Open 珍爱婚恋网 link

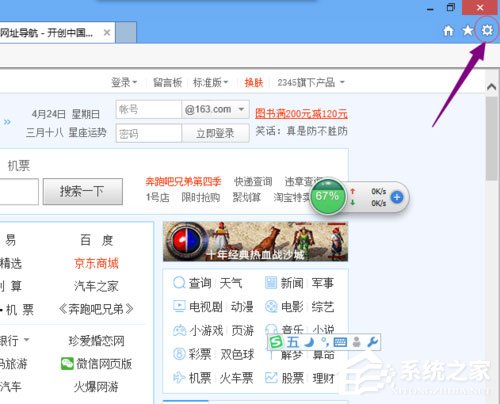click(96, 341)
